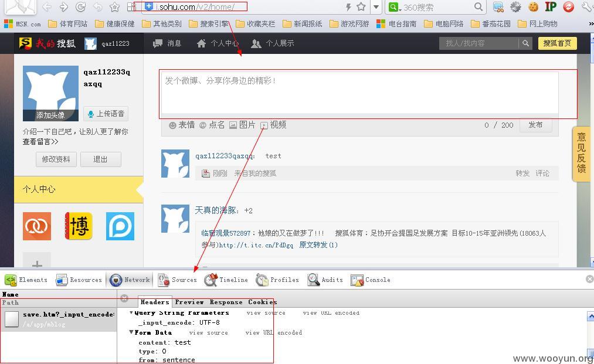The image size is (594, 364).
Task: Click the undo arrow icon in toolbar
Action: (98, 7)
